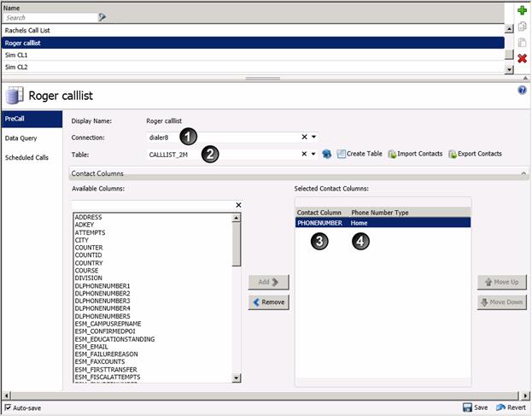Switch to the Data Query tab

coord(26,138)
